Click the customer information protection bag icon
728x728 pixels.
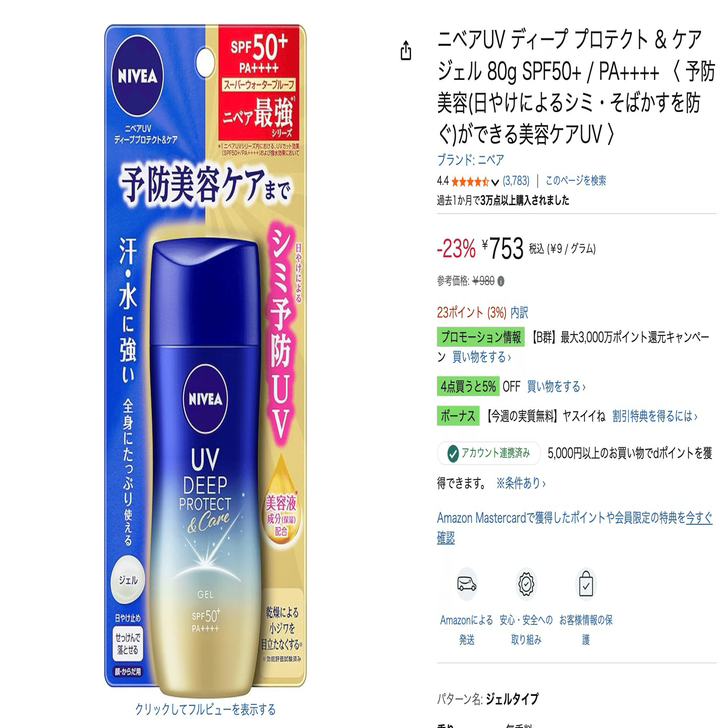[585, 584]
